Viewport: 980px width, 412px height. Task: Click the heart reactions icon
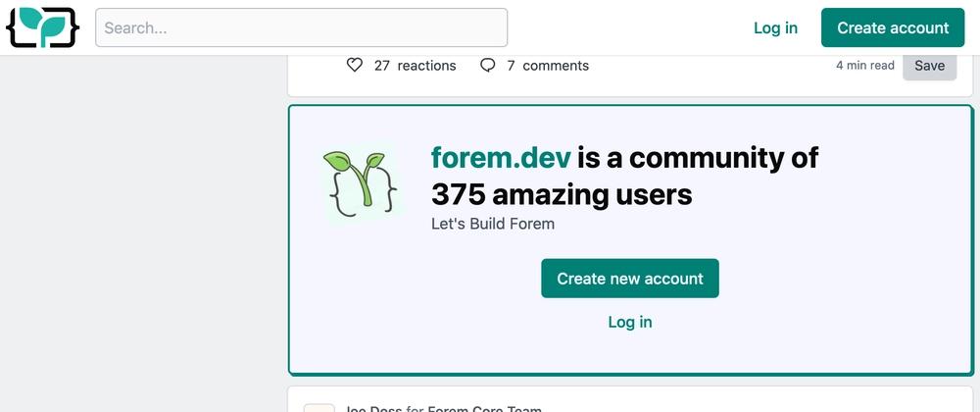tap(355, 65)
